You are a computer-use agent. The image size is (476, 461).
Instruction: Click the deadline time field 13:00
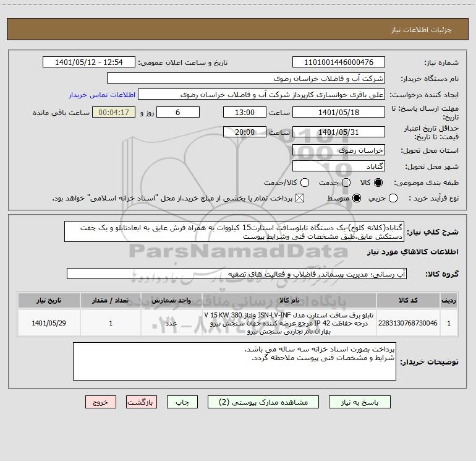click(245, 112)
